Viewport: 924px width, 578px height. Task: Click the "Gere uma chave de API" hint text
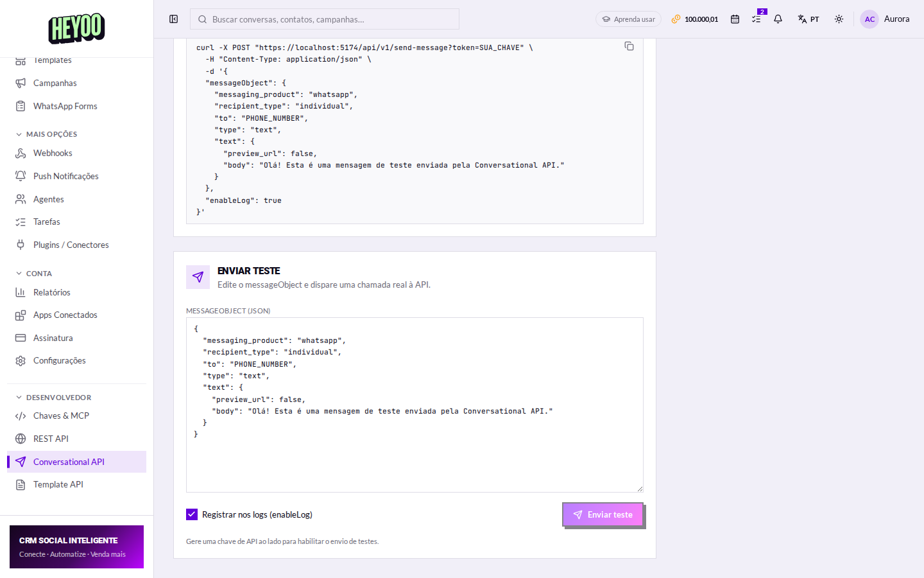point(282,541)
